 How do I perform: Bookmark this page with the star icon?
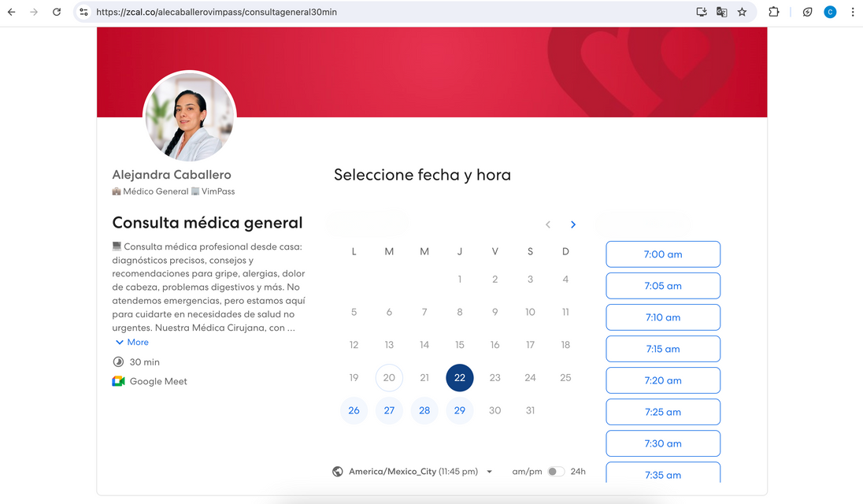[x=742, y=12]
